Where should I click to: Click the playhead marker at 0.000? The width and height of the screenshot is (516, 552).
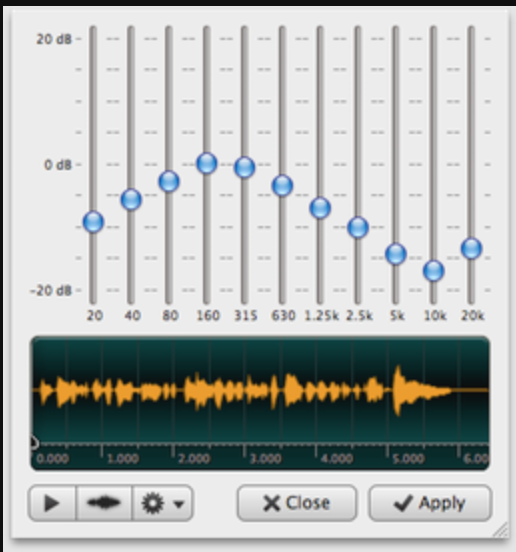coord(33,443)
